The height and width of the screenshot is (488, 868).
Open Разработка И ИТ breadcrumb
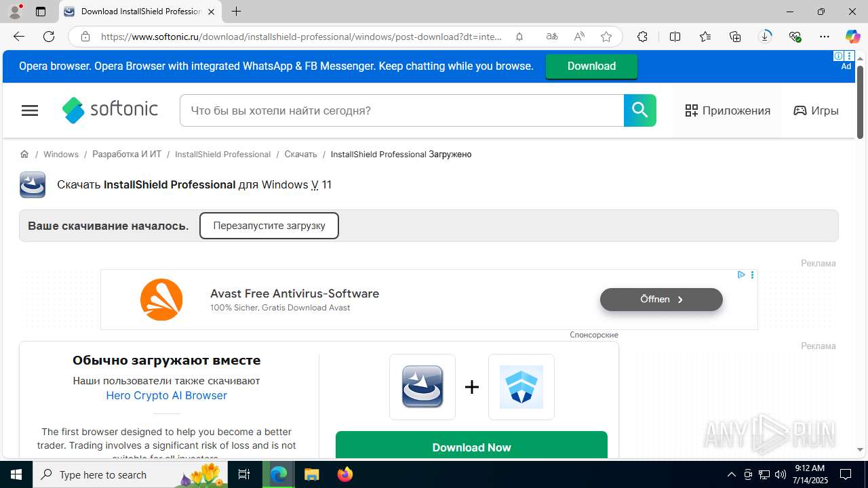(127, 154)
